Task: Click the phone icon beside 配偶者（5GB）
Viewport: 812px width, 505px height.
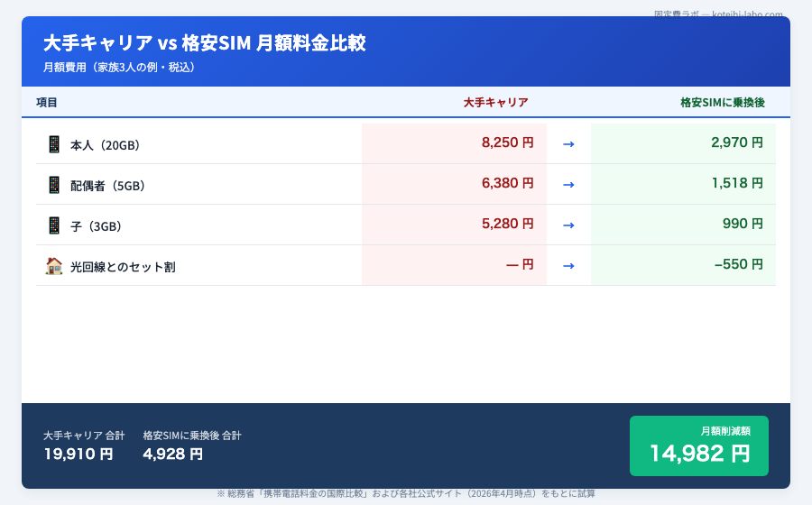Action: (x=54, y=185)
